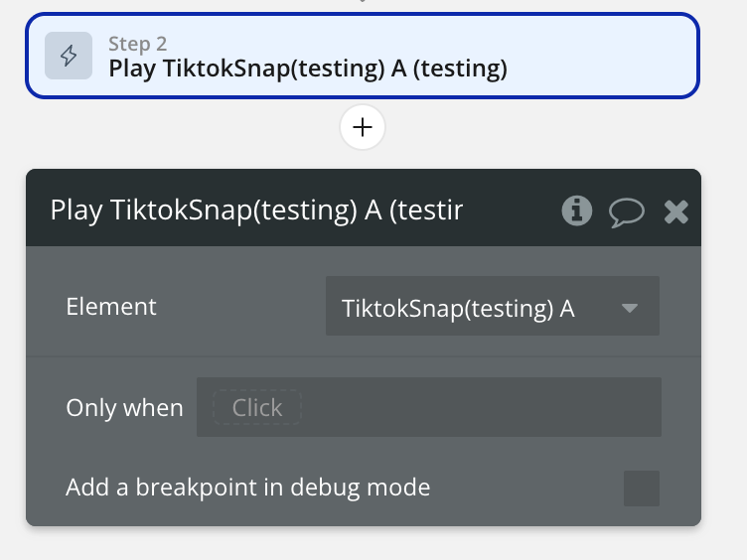Click the property panel title text

tap(256, 210)
